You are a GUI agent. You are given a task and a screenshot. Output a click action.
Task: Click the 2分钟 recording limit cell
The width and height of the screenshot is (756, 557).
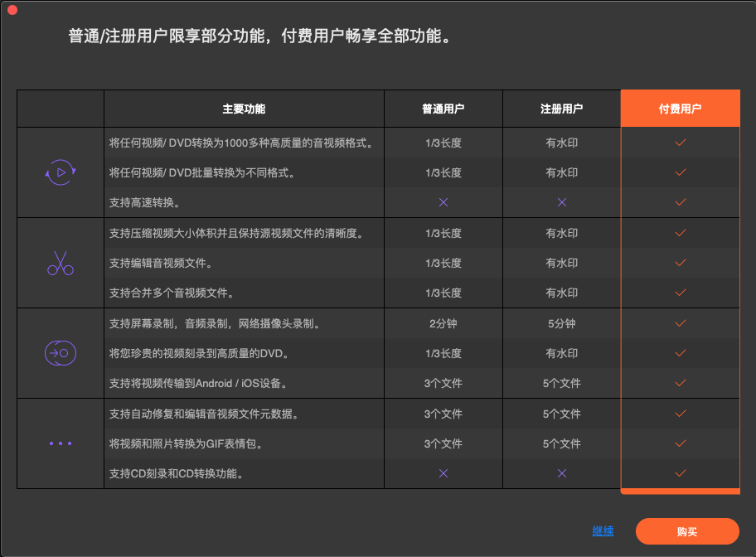(x=443, y=323)
